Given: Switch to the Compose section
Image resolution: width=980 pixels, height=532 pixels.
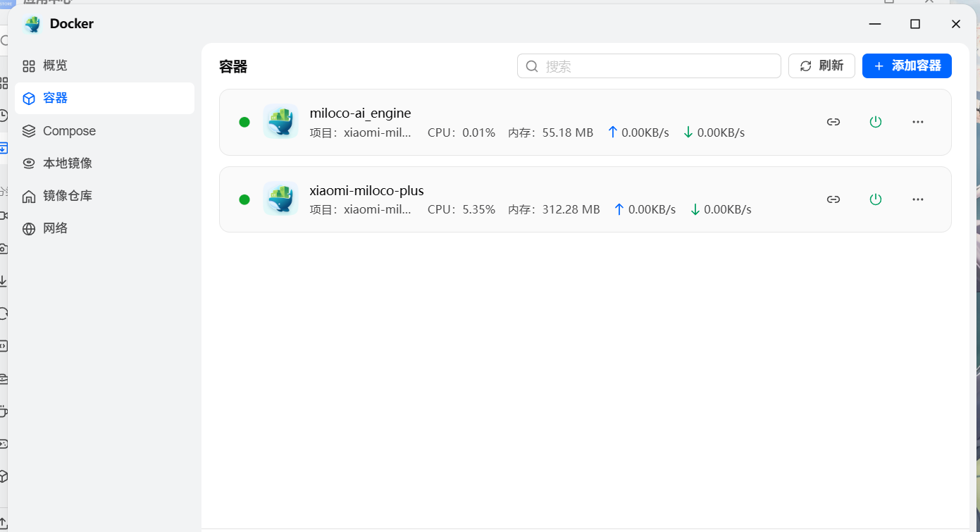Looking at the screenshot, I should pyautogui.click(x=68, y=130).
